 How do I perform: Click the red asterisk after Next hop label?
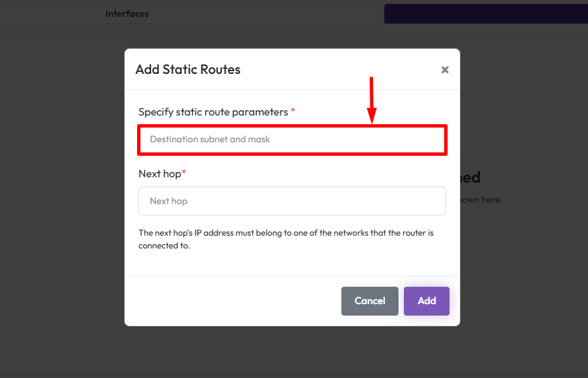[x=184, y=173]
